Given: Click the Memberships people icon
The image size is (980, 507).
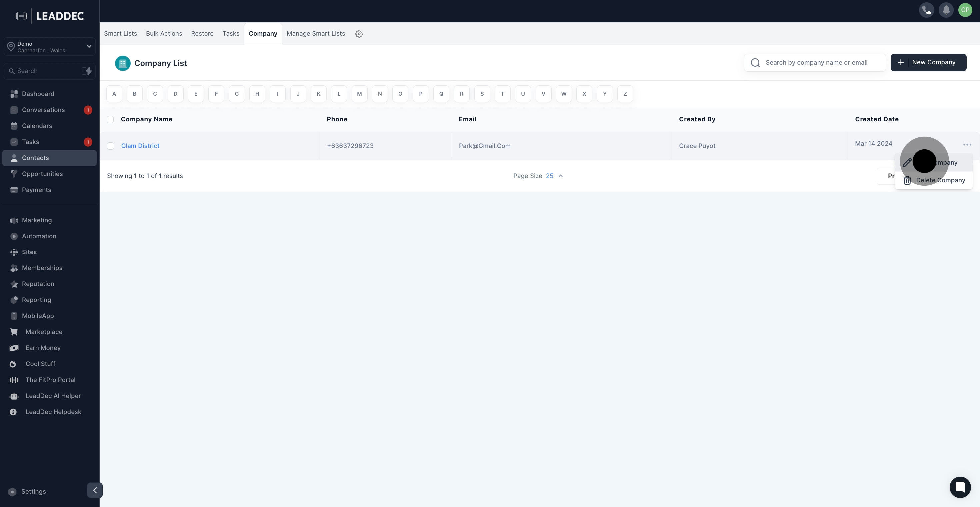Looking at the screenshot, I should pos(14,268).
